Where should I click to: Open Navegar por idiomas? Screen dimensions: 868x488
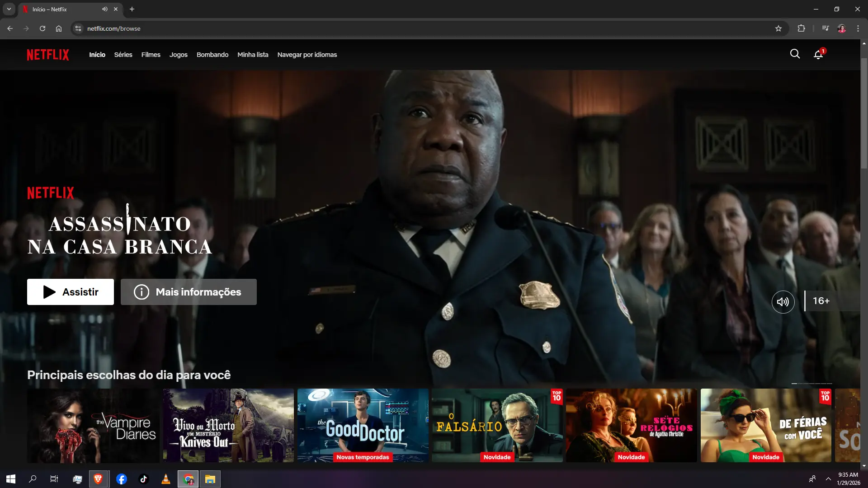coord(307,55)
